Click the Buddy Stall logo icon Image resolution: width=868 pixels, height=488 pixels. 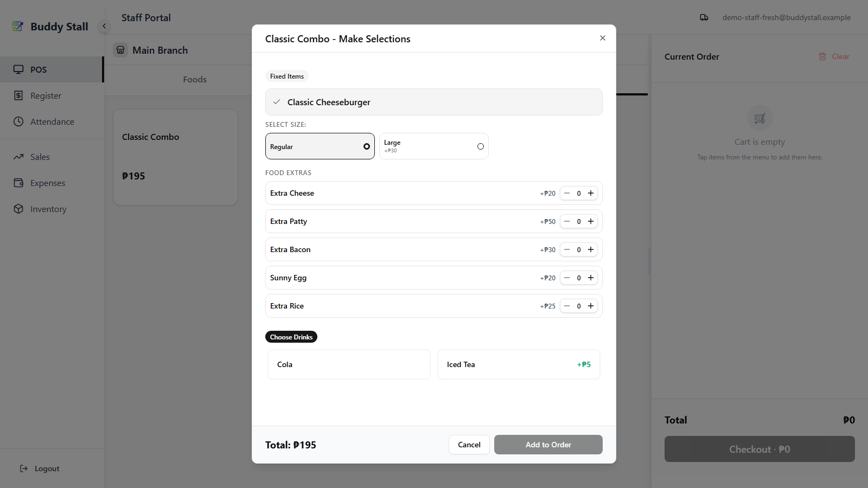click(x=18, y=26)
